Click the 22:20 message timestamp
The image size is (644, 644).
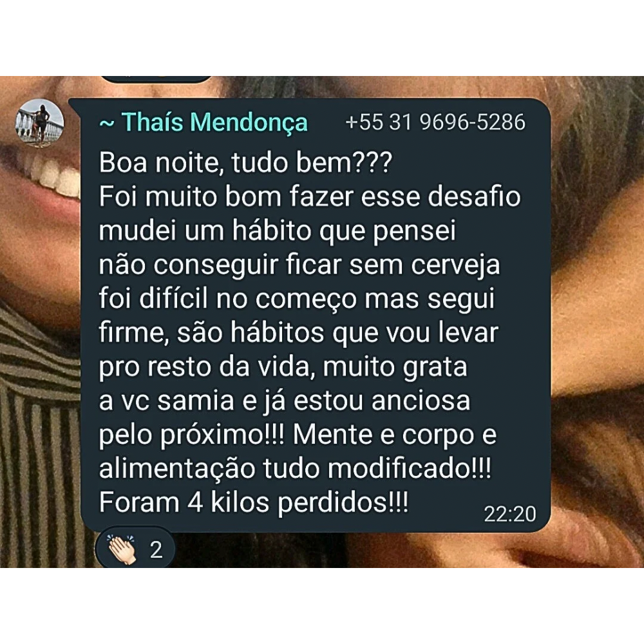(x=509, y=514)
